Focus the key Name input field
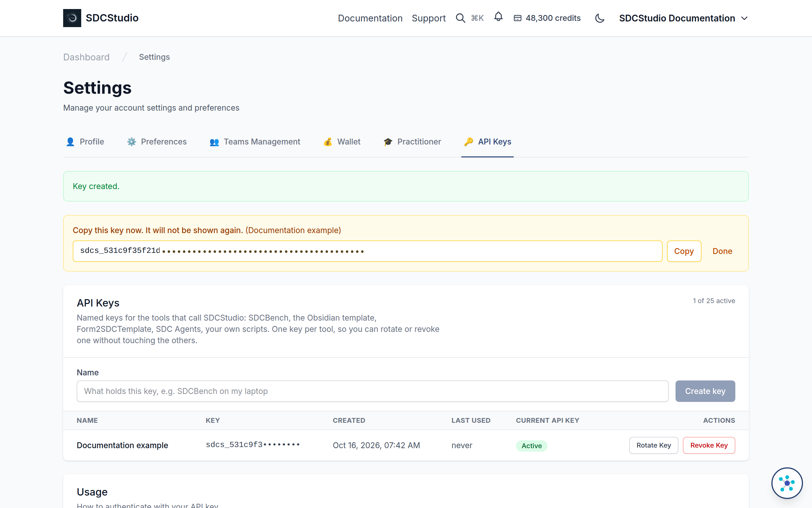This screenshot has width=812, height=508. (372, 391)
